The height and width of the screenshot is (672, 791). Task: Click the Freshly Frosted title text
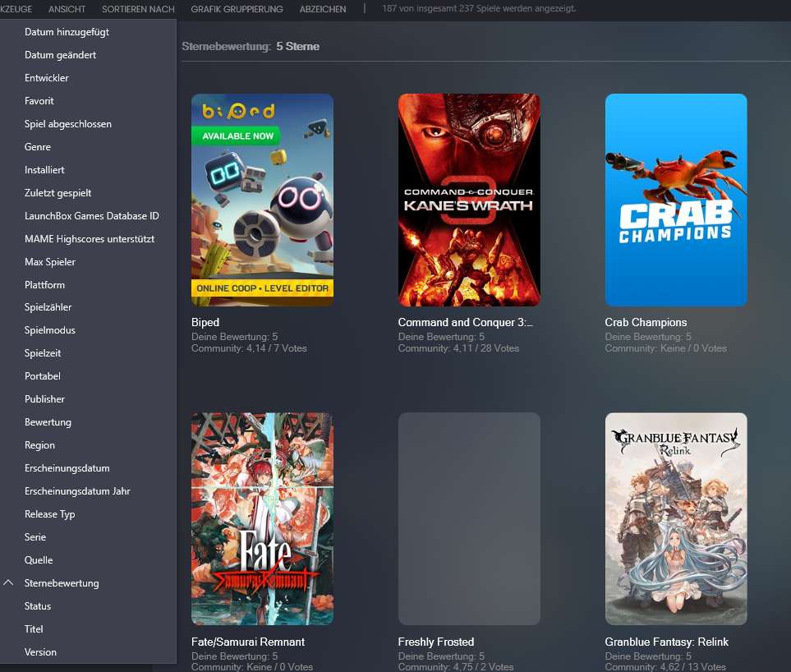click(x=436, y=642)
